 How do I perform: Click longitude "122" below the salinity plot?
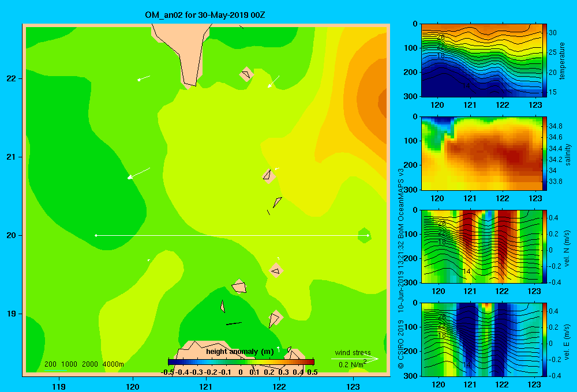[x=503, y=198]
